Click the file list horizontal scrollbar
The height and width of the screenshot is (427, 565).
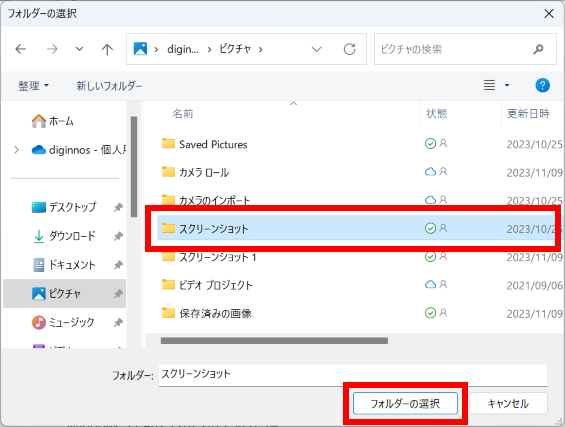pyautogui.click(x=274, y=341)
